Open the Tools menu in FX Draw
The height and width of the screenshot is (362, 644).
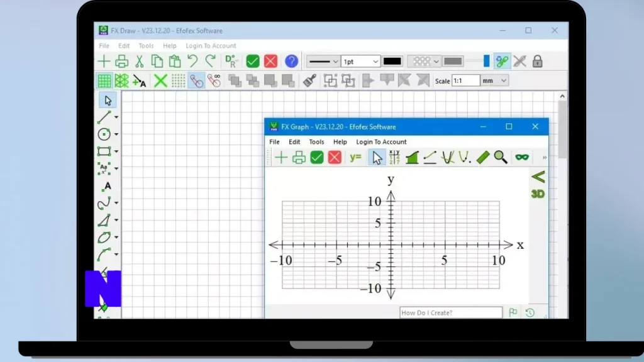tap(146, 45)
